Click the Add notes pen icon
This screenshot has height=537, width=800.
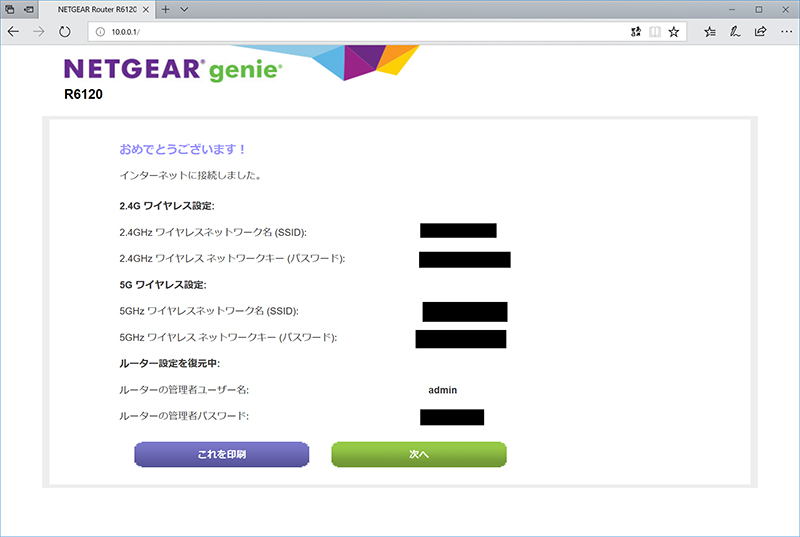pyautogui.click(x=735, y=32)
